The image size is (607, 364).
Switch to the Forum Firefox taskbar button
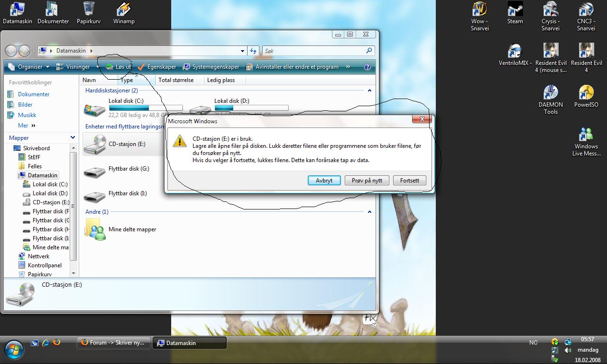(x=114, y=343)
